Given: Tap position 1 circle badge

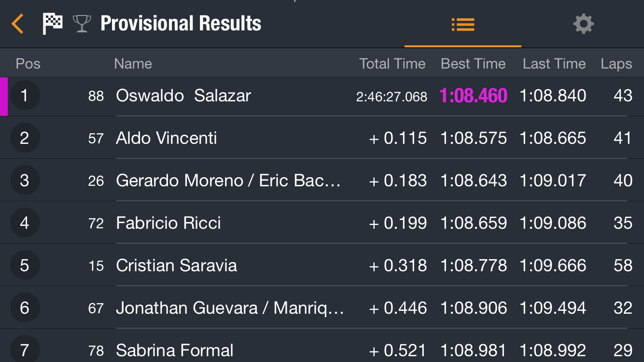Looking at the screenshot, I should [x=25, y=96].
